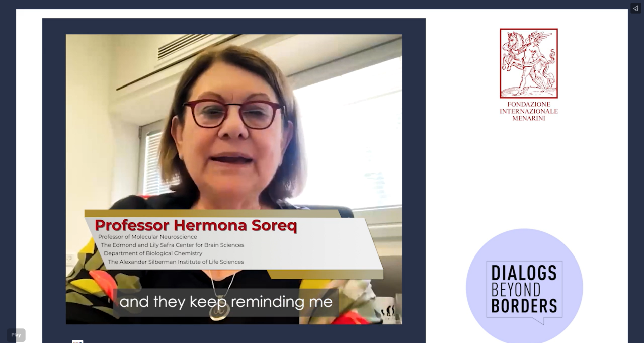Click the Play button
The height and width of the screenshot is (343, 644).
[x=16, y=335]
